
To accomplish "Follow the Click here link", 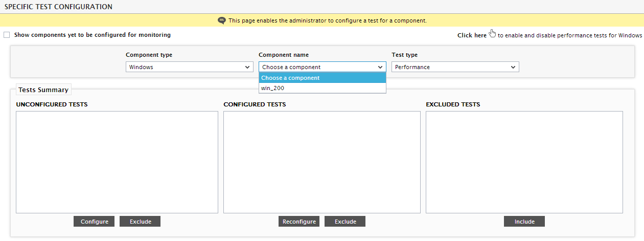I will click(472, 35).
